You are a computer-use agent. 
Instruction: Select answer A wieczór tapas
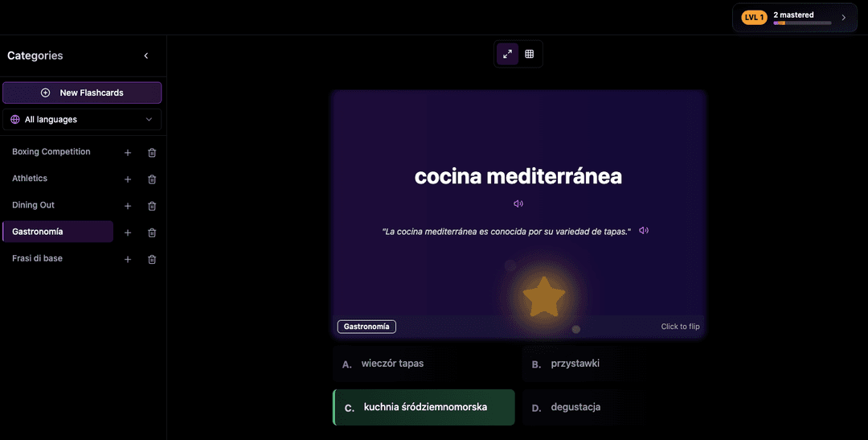pyautogui.click(x=423, y=364)
